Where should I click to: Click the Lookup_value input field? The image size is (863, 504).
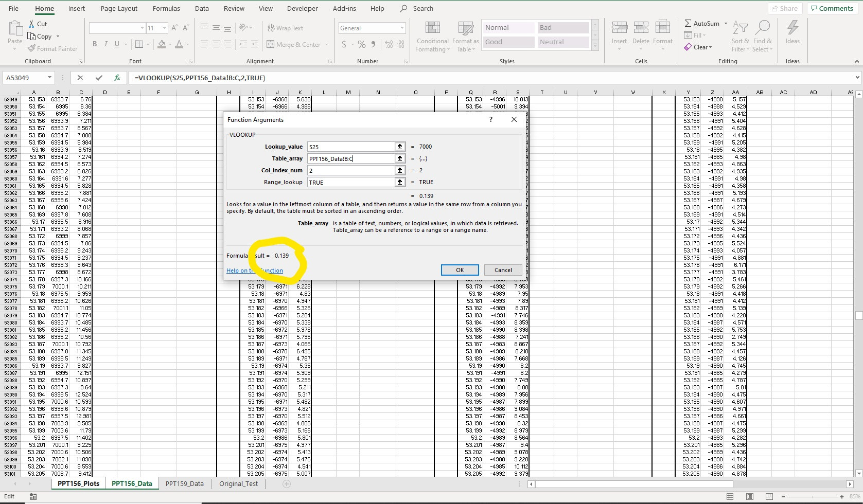click(x=351, y=147)
